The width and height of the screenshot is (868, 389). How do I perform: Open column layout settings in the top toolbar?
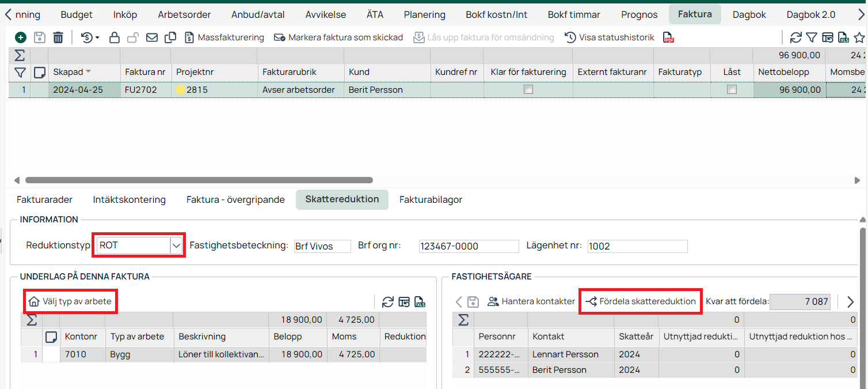click(828, 38)
